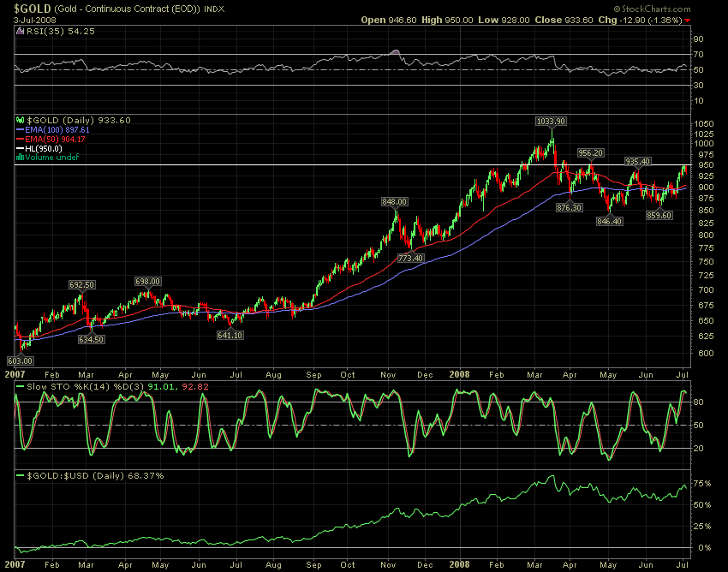Click the High 950.00 value
This screenshot has width=728, height=572.
(x=446, y=21)
